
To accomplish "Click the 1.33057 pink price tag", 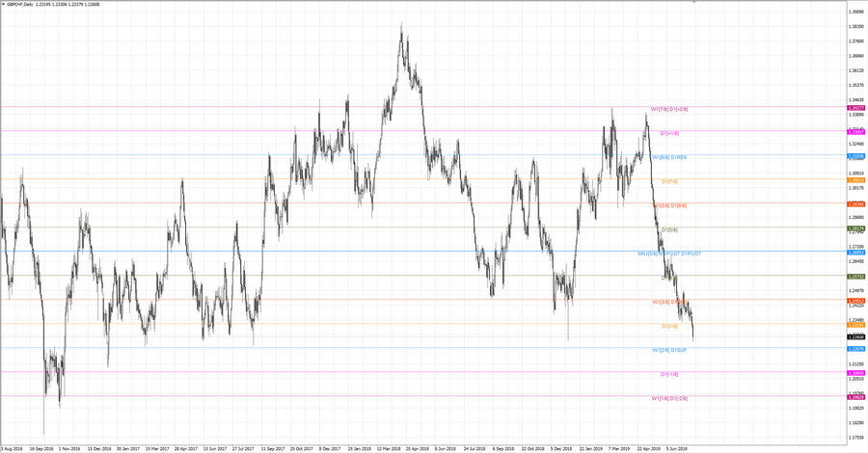I will coord(856,132).
